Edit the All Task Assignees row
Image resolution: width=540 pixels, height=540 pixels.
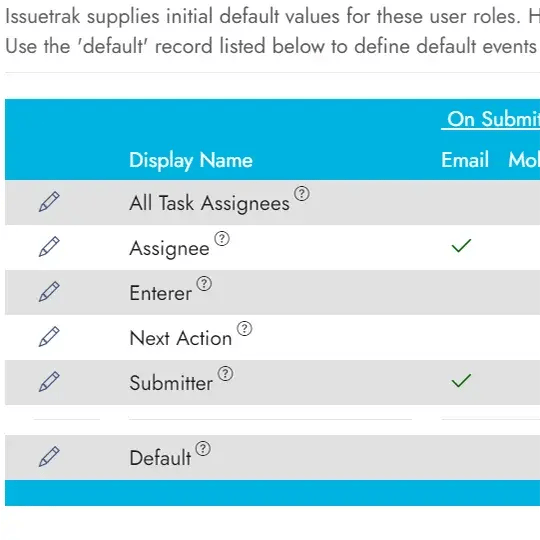pos(49,202)
